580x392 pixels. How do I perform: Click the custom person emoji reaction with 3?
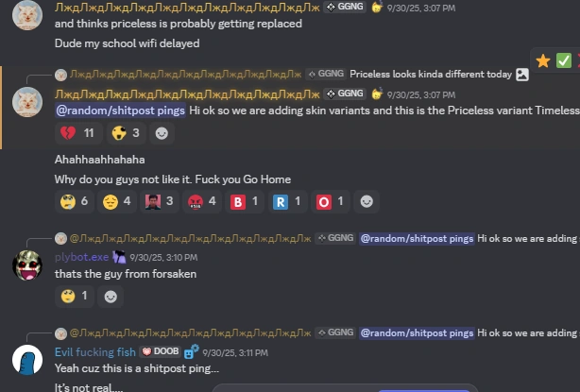pos(160,201)
